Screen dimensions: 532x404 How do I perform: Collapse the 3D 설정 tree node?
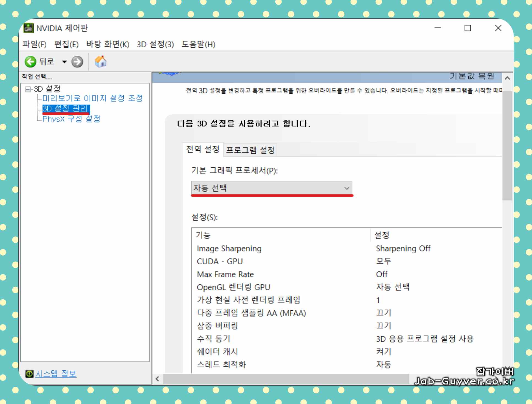coord(28,89)
